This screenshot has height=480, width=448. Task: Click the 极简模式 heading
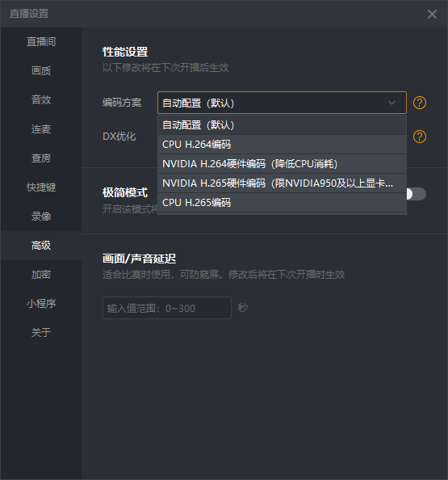[x=125, y=192]
